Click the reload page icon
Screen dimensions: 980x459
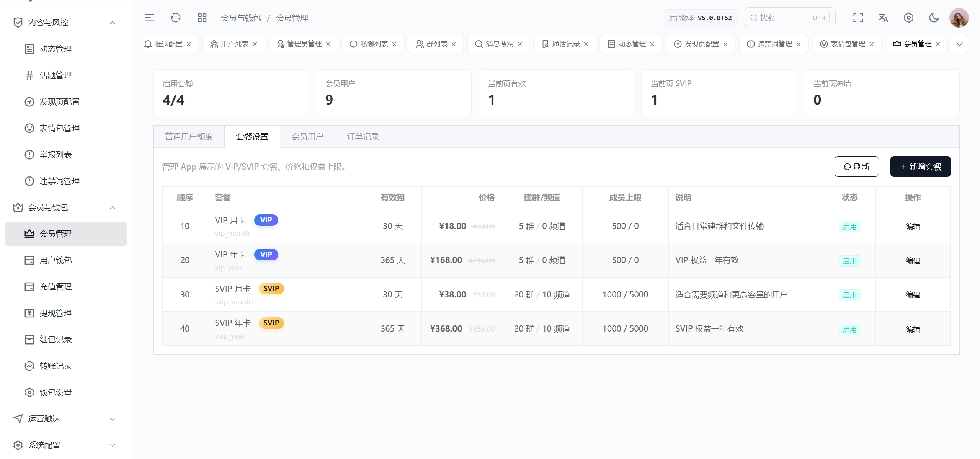(x=176, y=18)
